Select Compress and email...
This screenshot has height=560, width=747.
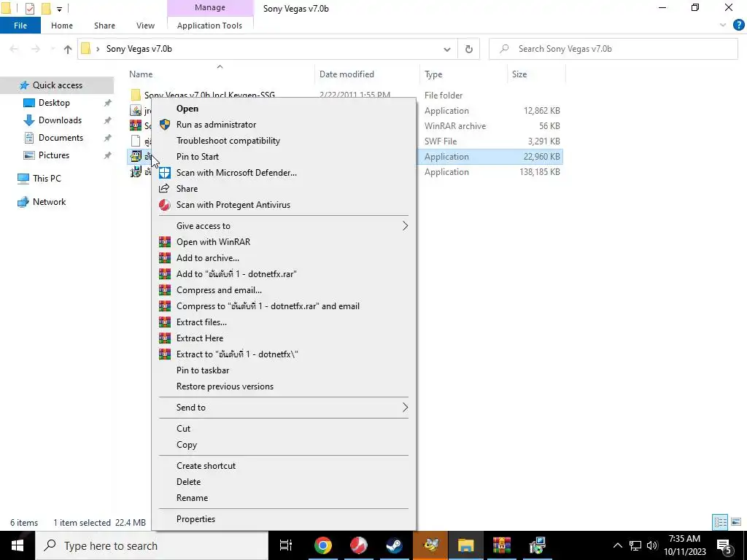coord(219,290)
